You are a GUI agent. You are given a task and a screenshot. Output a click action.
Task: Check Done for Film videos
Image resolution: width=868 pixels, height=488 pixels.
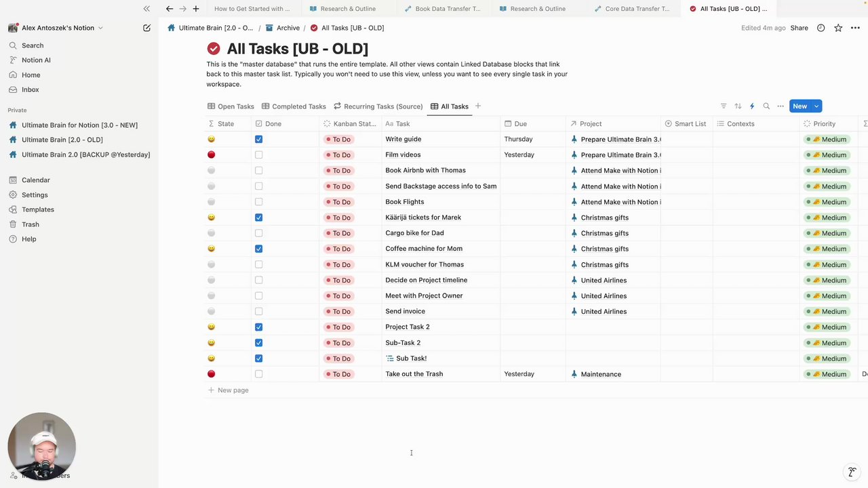coord(258,155)
